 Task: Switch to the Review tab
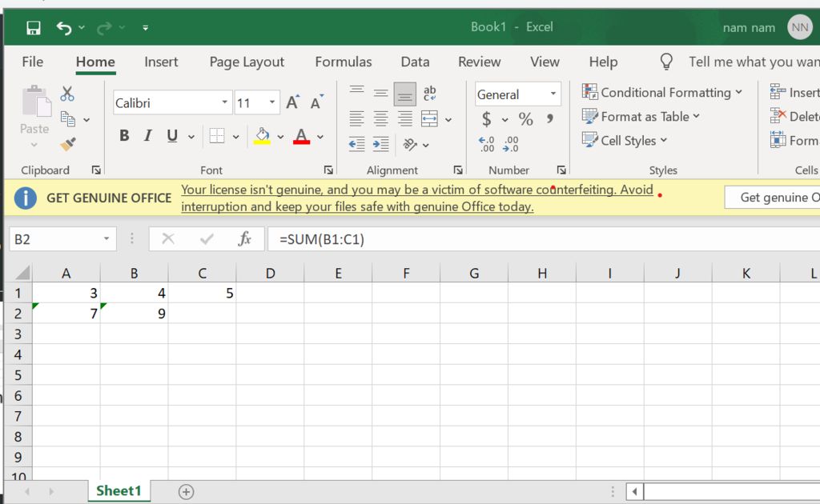(x=480, y=62)
